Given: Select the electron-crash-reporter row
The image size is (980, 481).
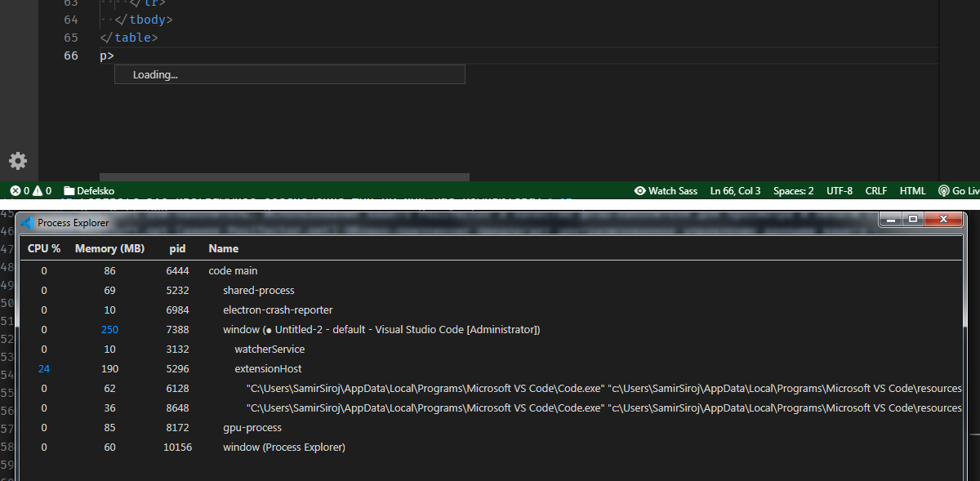Looking at the screenshot, I should [490, 310].
